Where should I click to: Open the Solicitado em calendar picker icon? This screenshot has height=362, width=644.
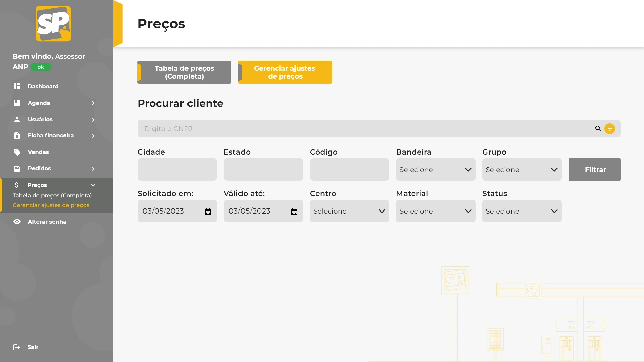point(208,212)
